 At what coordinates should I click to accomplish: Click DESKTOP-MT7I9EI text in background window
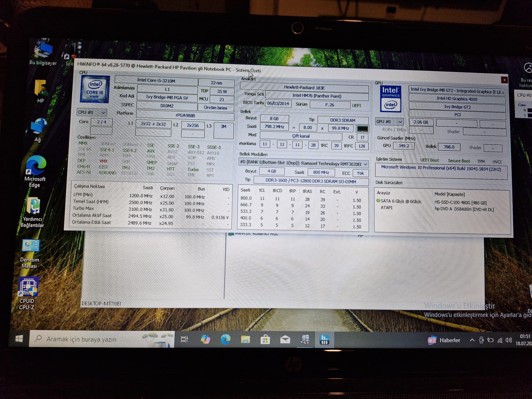point(101,304)
